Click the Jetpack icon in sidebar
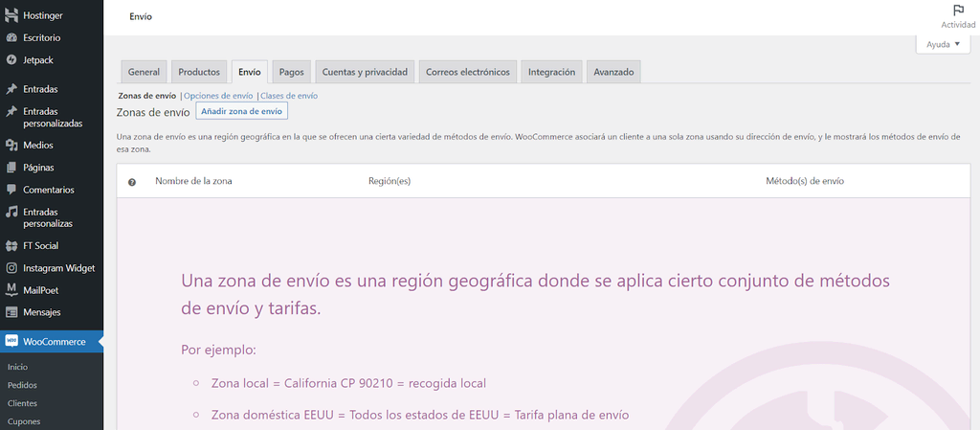This screenshot has height=430, width=980. pos(11,59)
